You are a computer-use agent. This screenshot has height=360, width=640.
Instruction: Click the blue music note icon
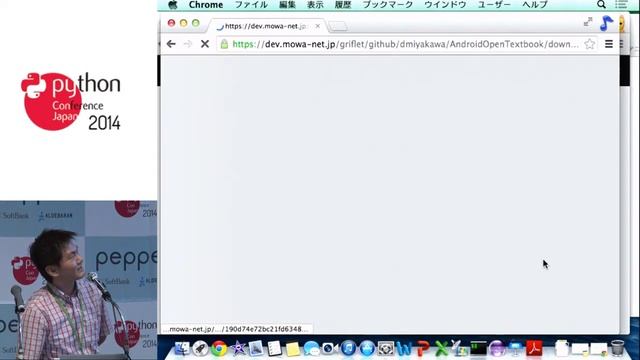[607, 23]
